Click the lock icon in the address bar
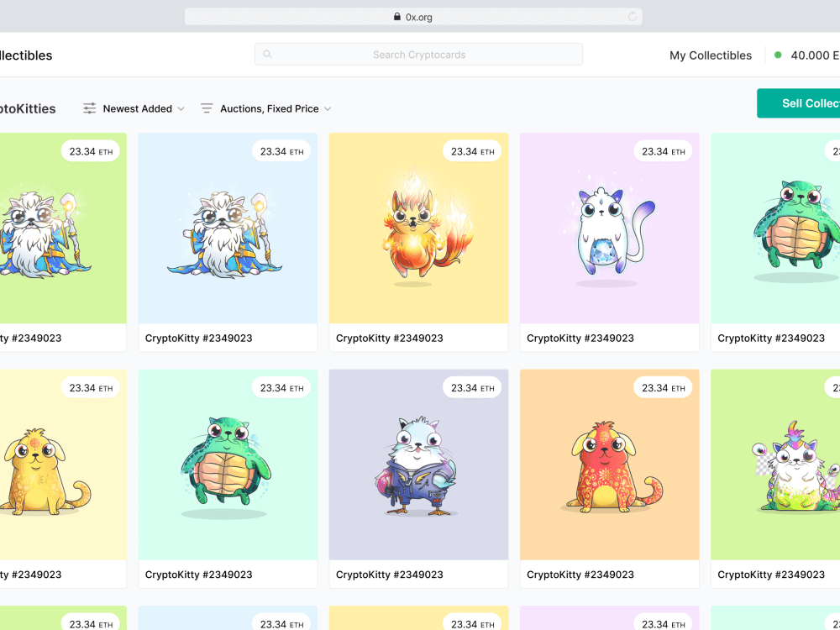Image resolution: width=840 pixels, height=630 pixels. click(x=397, y=17)
